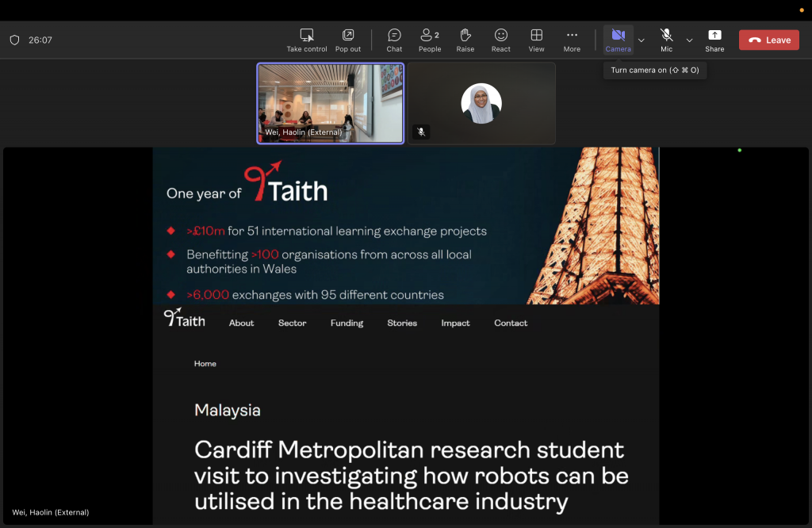The width and height of the screenshot is (812, 528).
Task: Open More actions menu
Action: click(572, 40)
